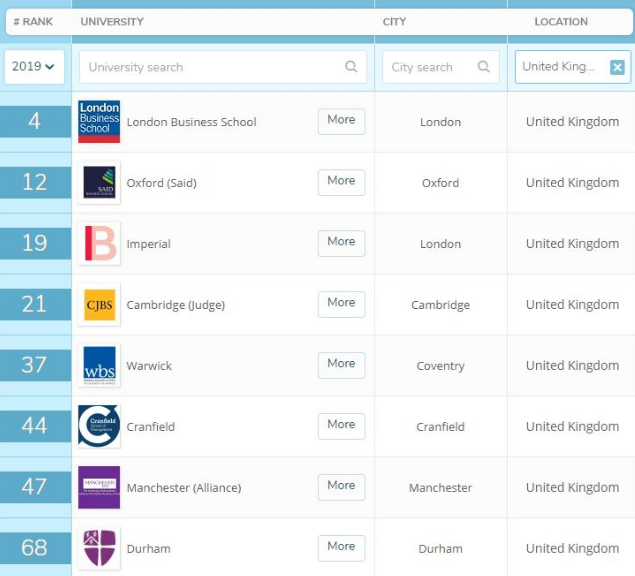The image size is (635, 576).
Task: Click the Cranfield school logo
Action: pos(99,427)
